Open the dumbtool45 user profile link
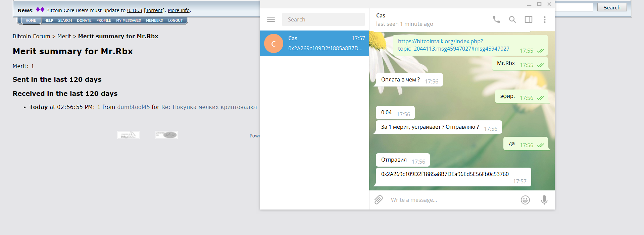 (x=134, y=107)
